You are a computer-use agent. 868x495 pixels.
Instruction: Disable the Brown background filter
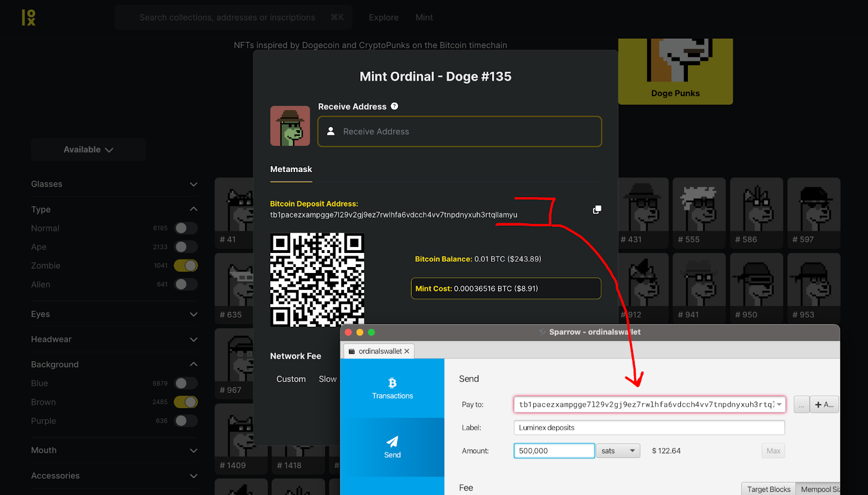click(x=186, y=402)
